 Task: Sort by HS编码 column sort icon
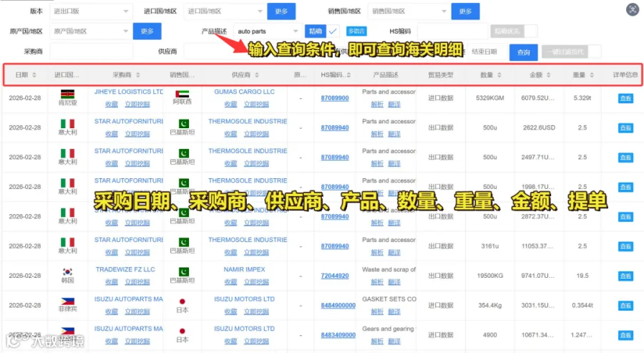348,74
